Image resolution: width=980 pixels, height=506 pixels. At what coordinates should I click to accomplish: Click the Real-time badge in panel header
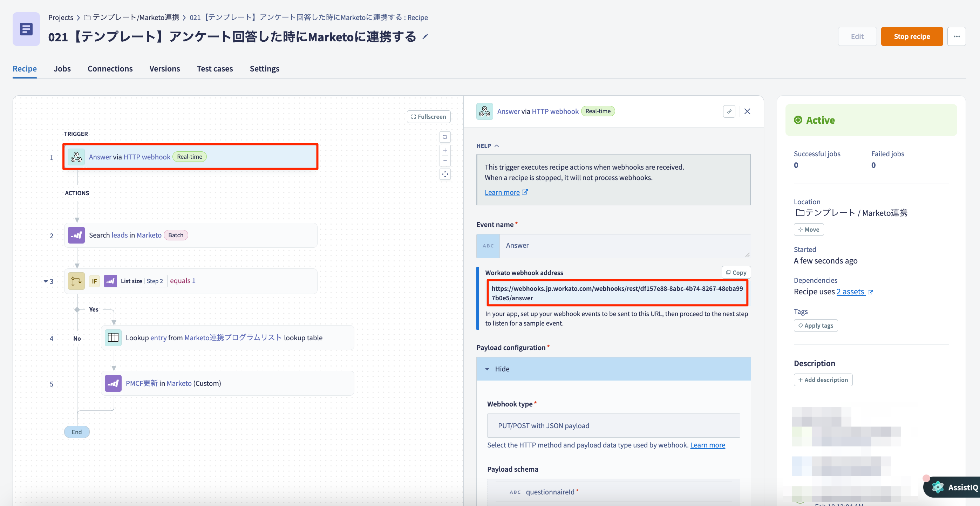(598, 111)
